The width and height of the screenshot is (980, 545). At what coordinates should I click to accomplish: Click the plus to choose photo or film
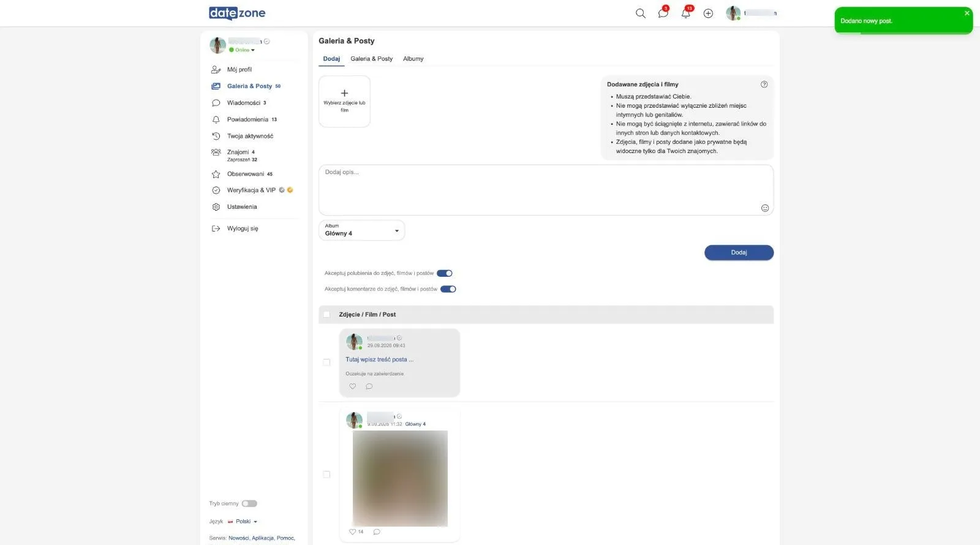point(344,101)
